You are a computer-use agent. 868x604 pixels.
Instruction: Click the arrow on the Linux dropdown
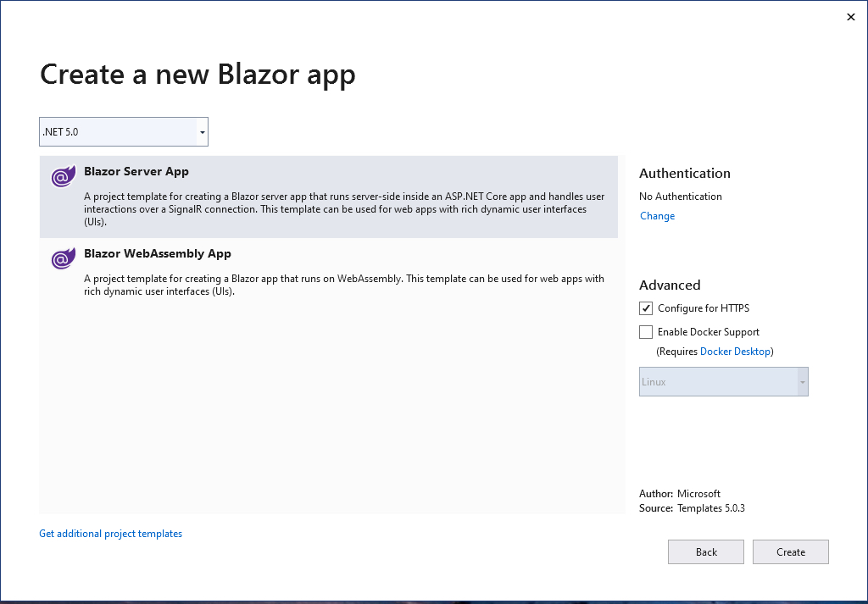pos(801,383)
